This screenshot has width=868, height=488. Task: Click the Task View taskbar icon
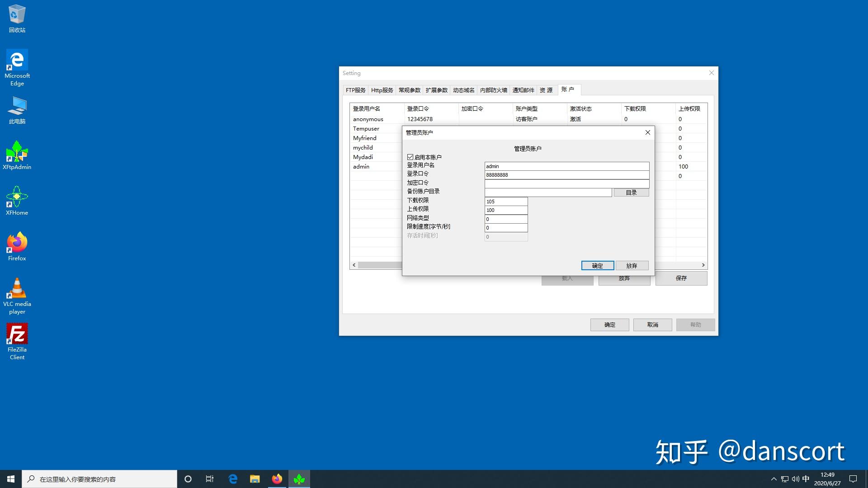pyautogui.click(x=210, y=479)
